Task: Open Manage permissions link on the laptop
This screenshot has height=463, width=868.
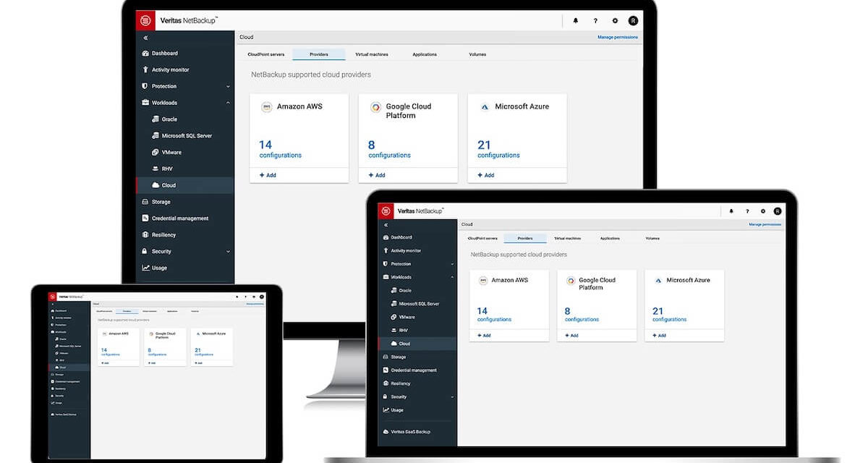Action: point(765,224)
